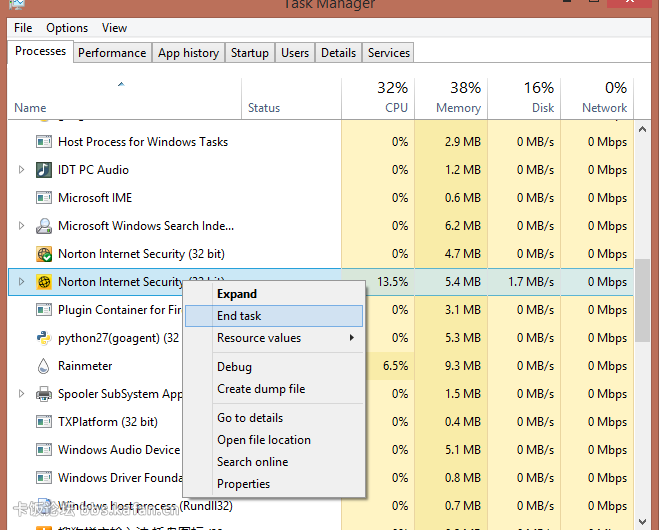Choose Open file location in context menu
659x530 pixels.
[x=274, y=440]
